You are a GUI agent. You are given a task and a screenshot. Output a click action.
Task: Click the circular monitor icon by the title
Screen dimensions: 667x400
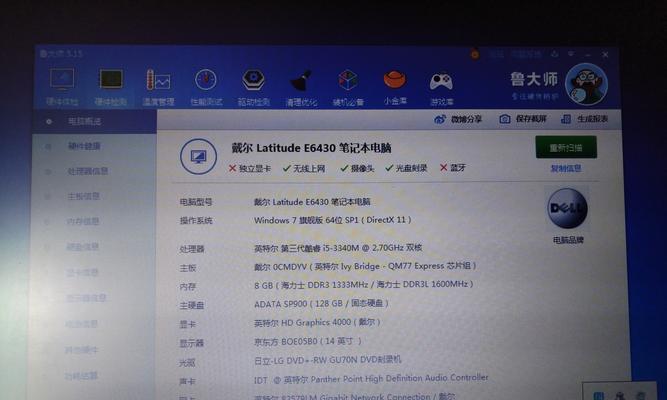(x=198, y=157)
